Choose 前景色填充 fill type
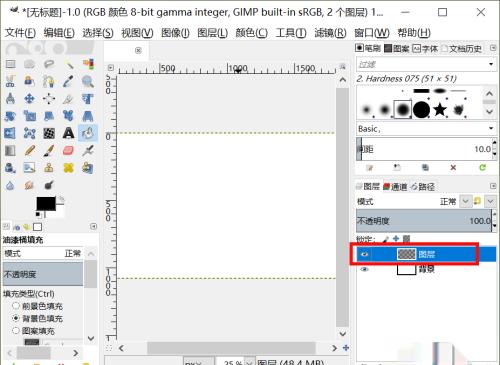 [x=16, y=306]
